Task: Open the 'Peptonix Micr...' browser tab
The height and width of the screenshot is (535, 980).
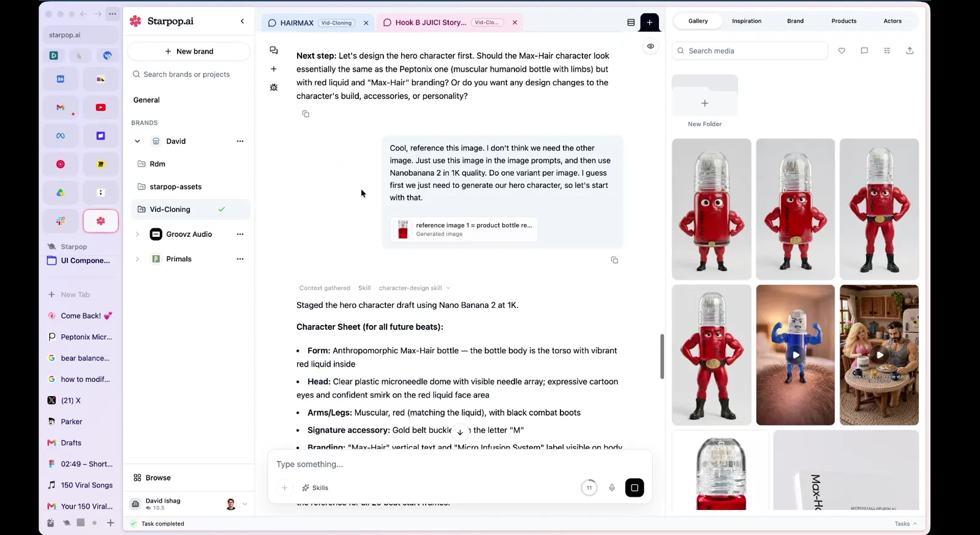Action: pyautogui.click(x=81, y=337)
